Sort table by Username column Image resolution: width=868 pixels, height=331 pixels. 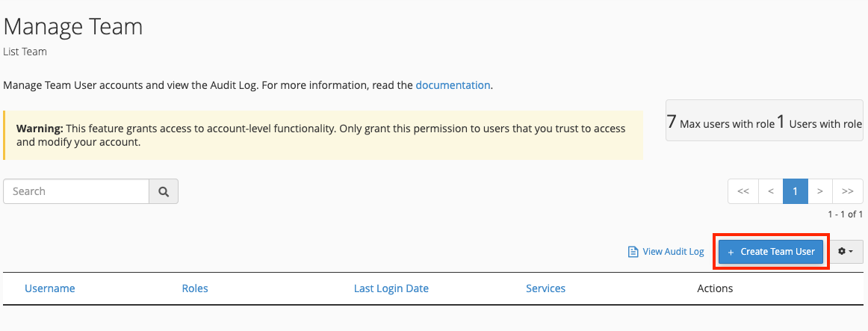[x=50, y=288]
